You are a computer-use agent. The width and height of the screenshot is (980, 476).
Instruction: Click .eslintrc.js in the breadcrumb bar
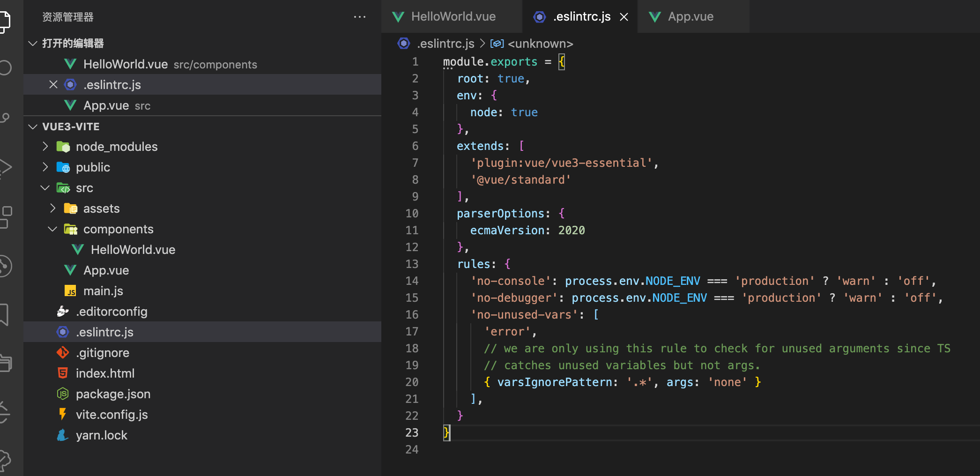[x=445, y=43]
